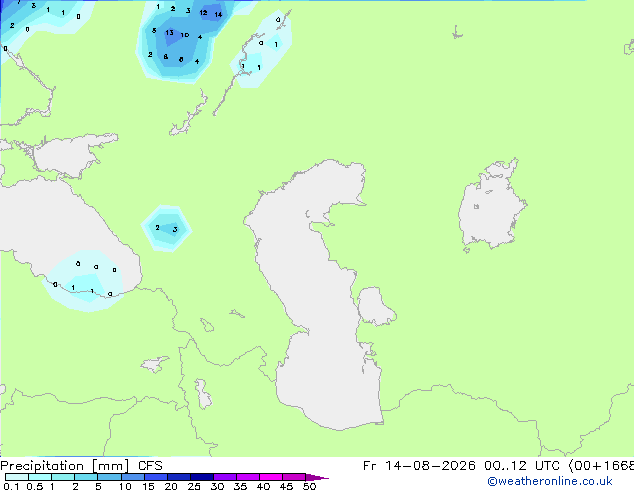Image resolution: width=634 pixels, height=490 pixels.
Task: Click the "0.5" legend scale label
Action: [x=34, y=486]
